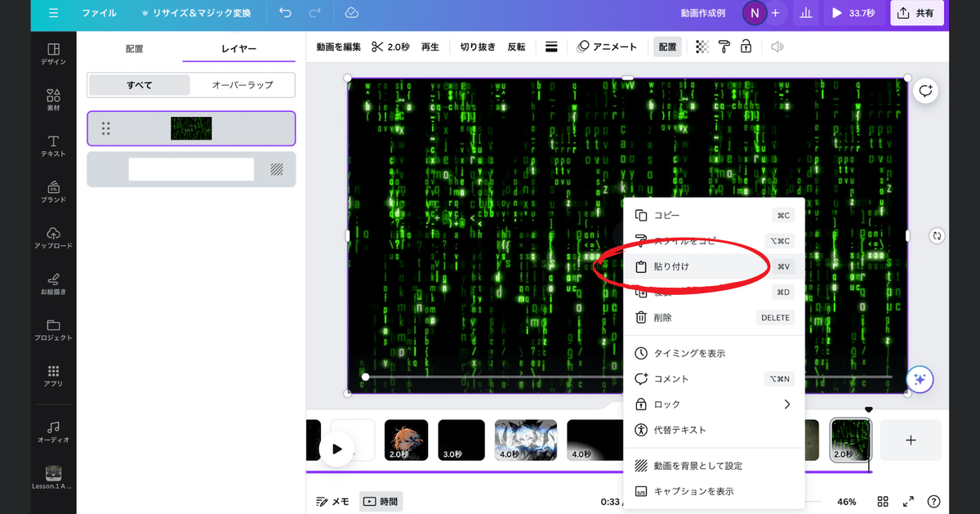Image resolution: width=980 pixels, height=514 pixels.
Task: Click the paint roller style copy icon
Action: pos(724,47)
